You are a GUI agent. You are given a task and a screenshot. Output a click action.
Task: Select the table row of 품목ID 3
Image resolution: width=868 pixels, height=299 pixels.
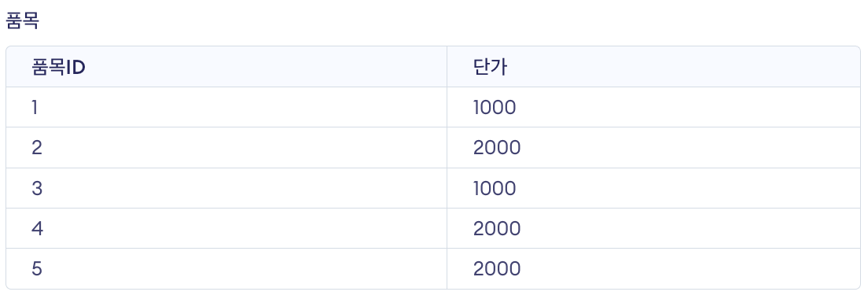pos(433,188)
